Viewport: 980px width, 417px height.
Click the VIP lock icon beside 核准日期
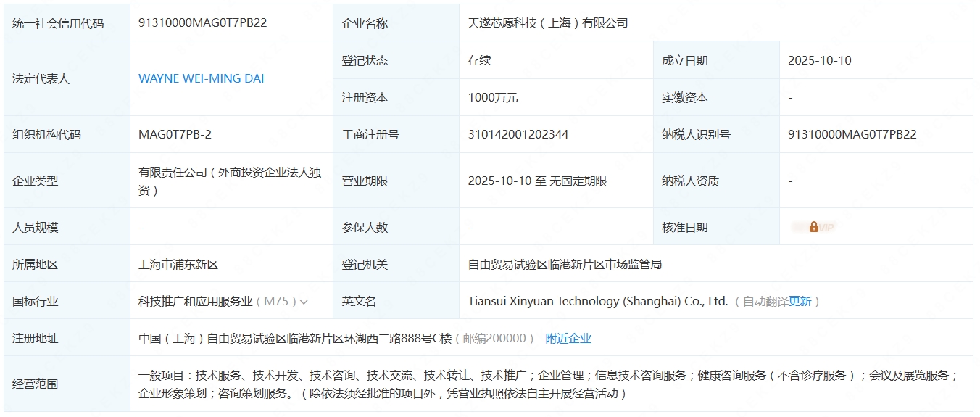[813, 227]
